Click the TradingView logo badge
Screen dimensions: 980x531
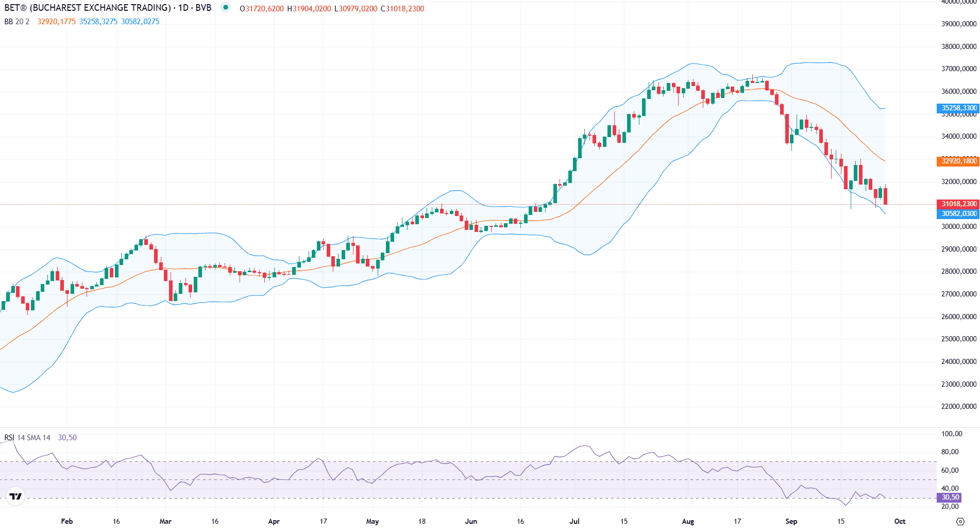click(x=16, y=496)
